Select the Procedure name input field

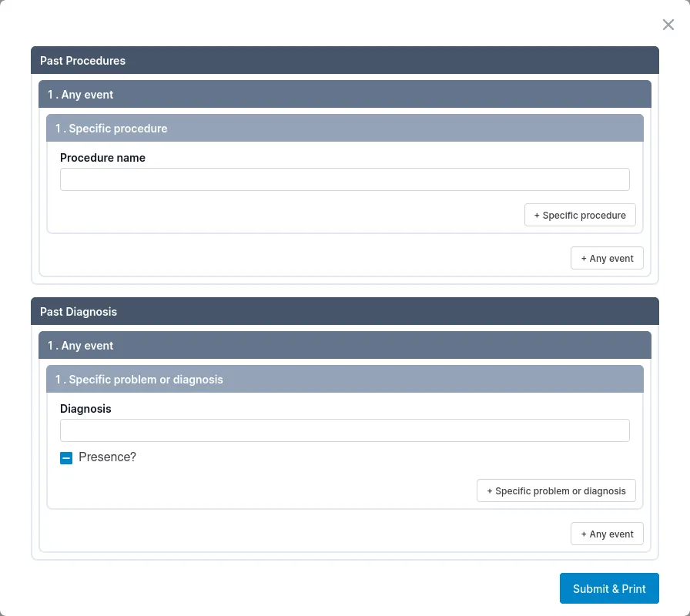344,179
